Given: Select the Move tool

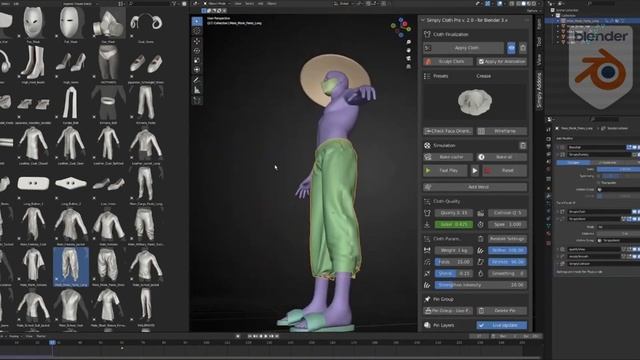Looking at the screenshot, I should 197,41.
